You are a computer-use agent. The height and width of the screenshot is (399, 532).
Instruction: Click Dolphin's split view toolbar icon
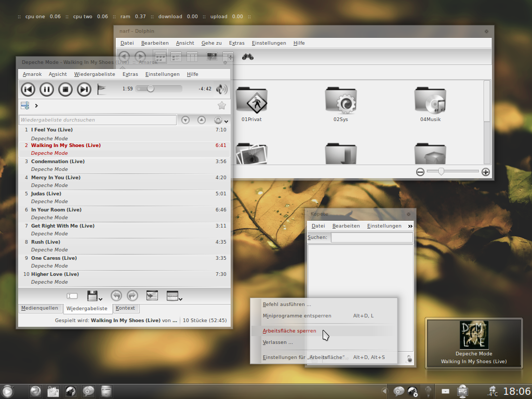pyautogui.click(x=228, y=57)
